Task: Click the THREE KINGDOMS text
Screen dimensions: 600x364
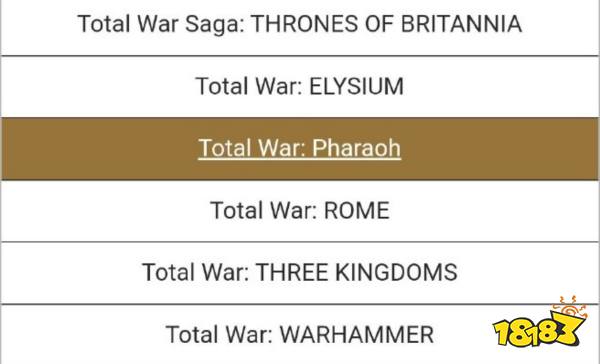Action: point(357,273)
